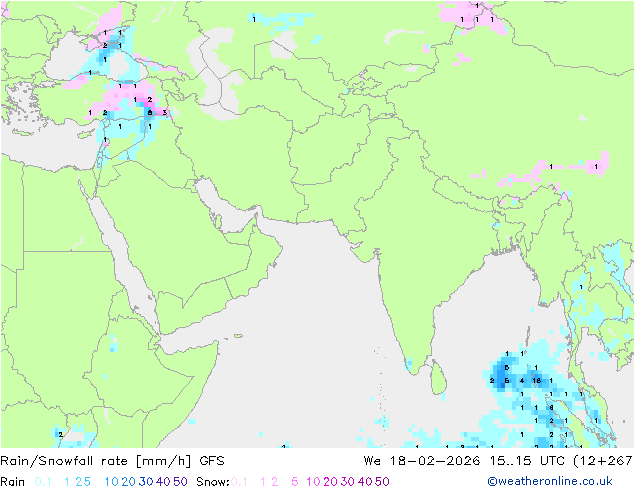Viewport: 634px width, 490px height.
Task: Select the Snow legend value 0.1
Action: pyautogui.click(x=239, y=482)
